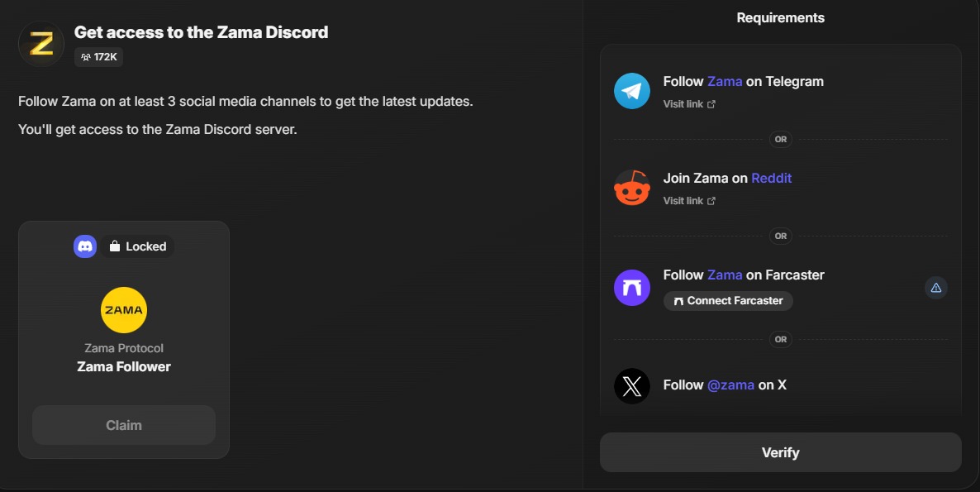Click the Verify button
This screenshot has width=980, height=492.
pos(780,452)
